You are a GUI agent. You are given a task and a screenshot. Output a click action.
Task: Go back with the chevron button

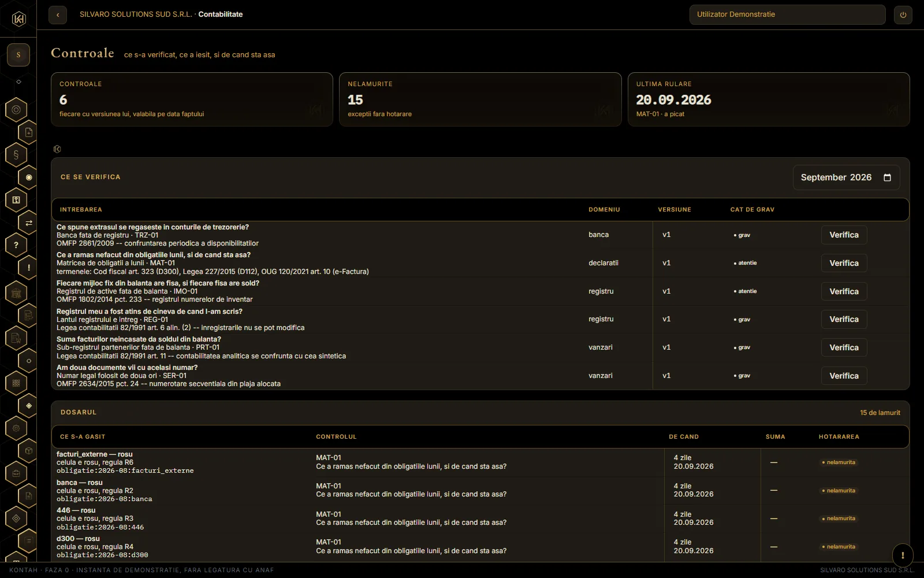click(x=58, y=15)
